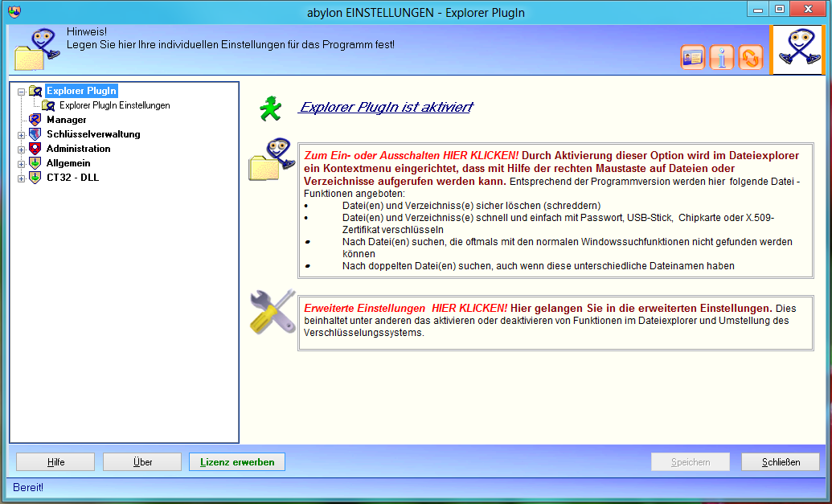Click the Schlüsselverwaltung shield icon

[x=35, y=134]
